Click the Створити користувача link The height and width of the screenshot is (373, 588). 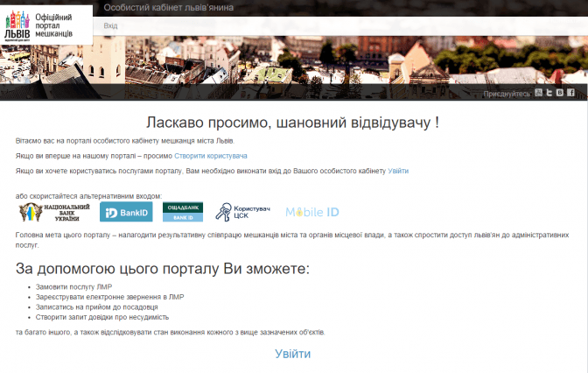pos(198,156)
